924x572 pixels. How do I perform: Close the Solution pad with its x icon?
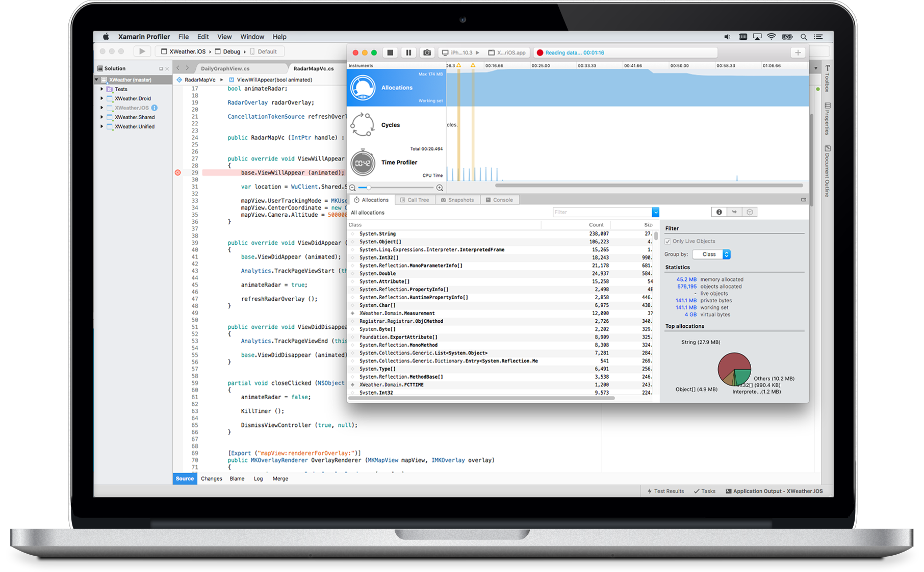(167, 69)
